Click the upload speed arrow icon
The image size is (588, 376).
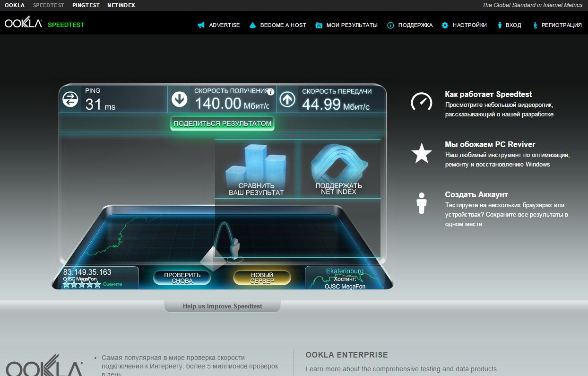pos(287,99)
